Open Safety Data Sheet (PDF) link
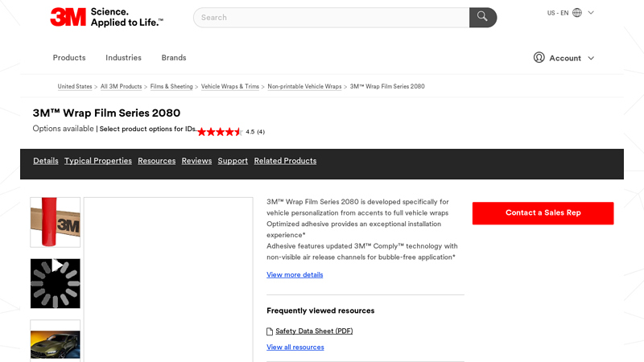The height and width of the screenshot is (362, 644). tap(314, 331)
